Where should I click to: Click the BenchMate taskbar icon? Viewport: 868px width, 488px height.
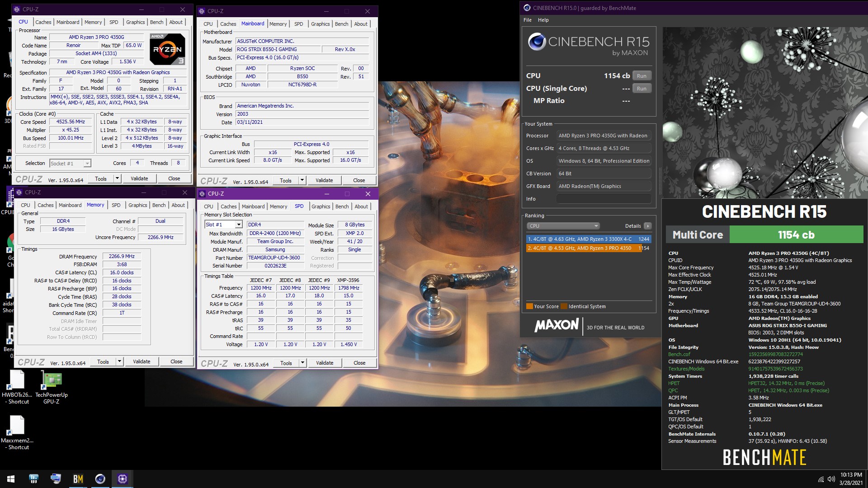[78, 479]
